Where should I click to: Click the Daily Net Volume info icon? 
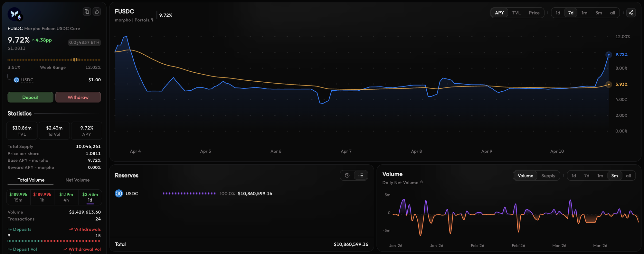tap(421, 182)
